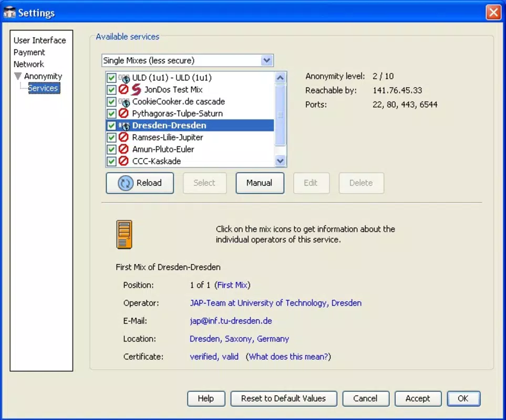Select the Ramses-Lilie-Jupiter row
Image resolution: width=506 pixels, height=420 pixels.
pos(190,138)
